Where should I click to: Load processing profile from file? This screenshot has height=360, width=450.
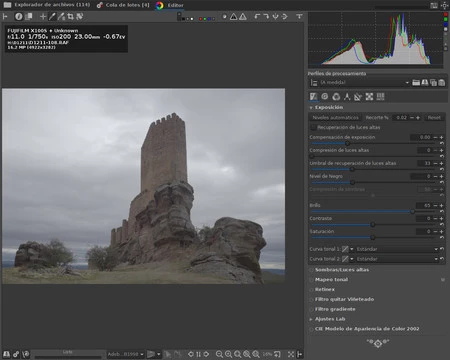point(416,82)
